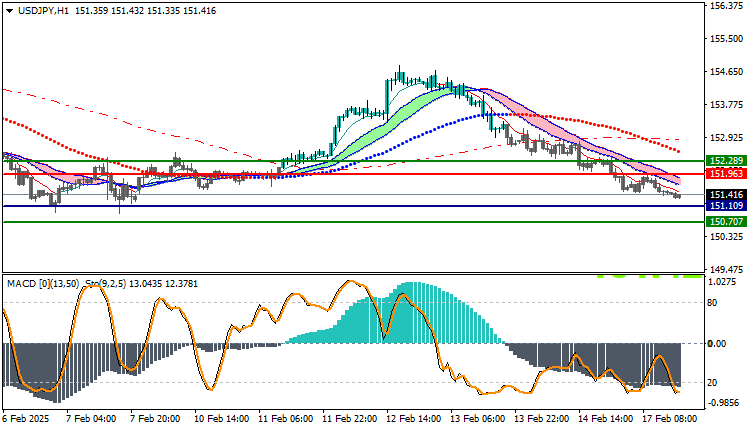Select the current price label 151.416

[x=726, y=195]
